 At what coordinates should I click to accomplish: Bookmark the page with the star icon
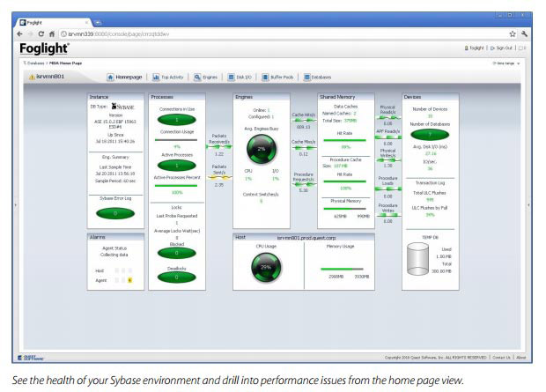click(513, 33)
